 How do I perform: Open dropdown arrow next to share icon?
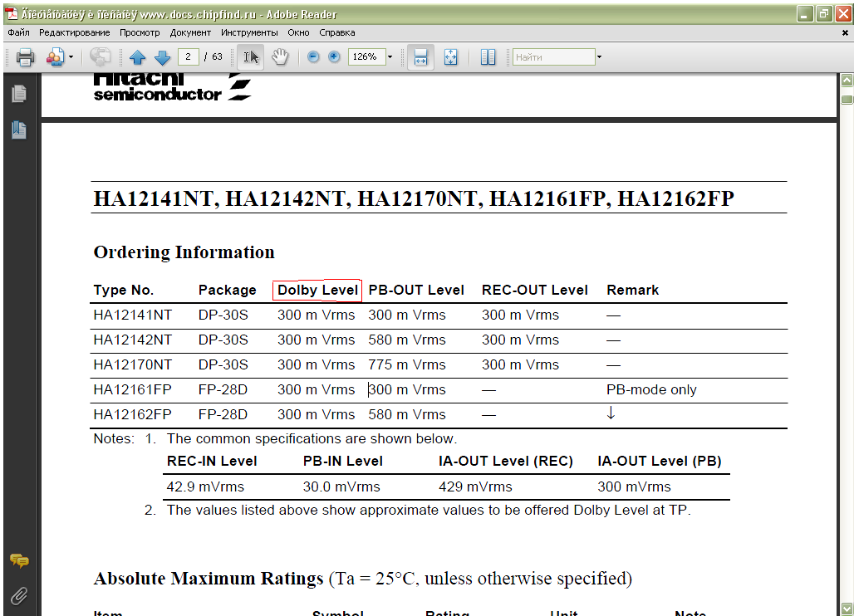pos(71,57)
